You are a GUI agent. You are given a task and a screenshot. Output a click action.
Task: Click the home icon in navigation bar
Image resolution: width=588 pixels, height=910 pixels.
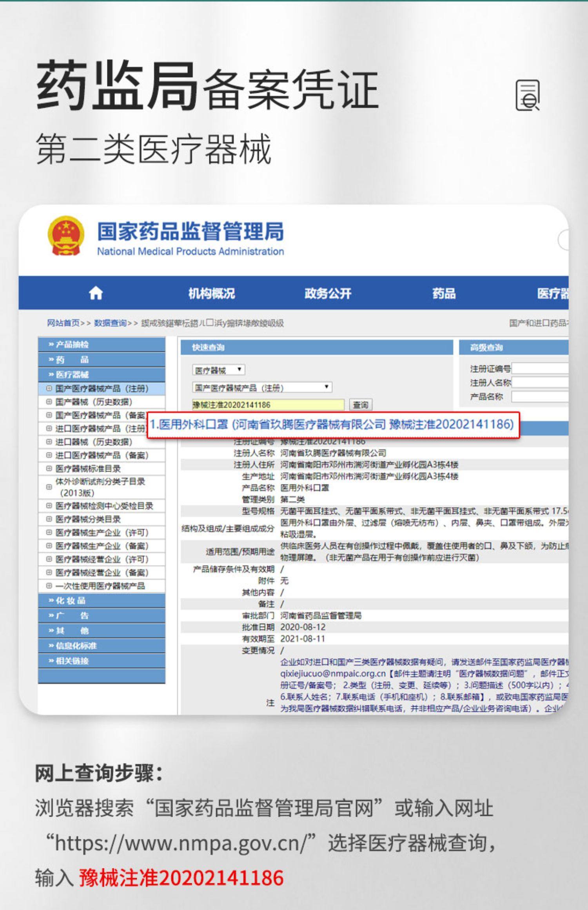pyautogui.click(x=96, y=293)
